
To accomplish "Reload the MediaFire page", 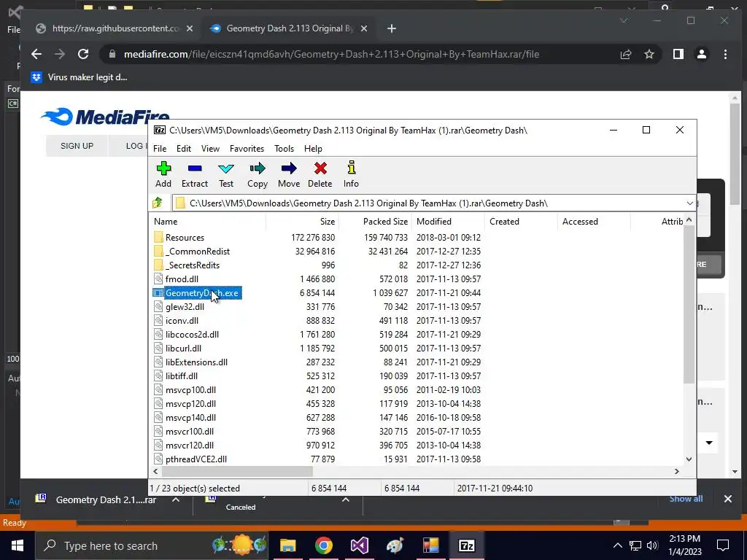I will 83,54.
